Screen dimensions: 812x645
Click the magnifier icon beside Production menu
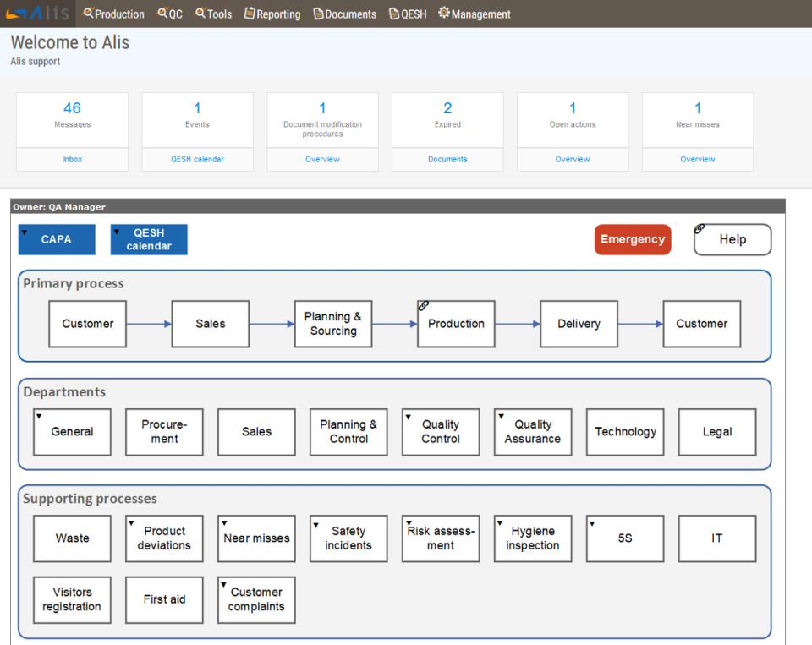[86, 14]
